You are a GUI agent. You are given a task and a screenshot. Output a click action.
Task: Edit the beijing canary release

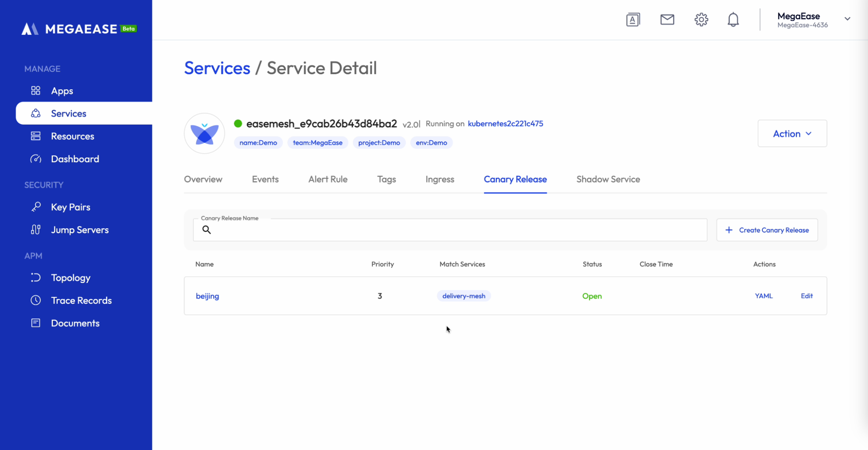pos(806,296)
